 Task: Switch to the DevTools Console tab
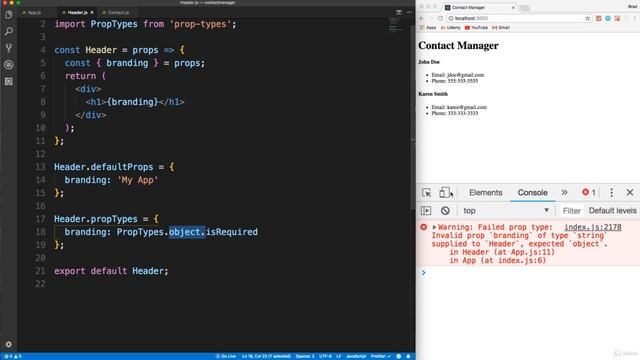coord(532,193)
